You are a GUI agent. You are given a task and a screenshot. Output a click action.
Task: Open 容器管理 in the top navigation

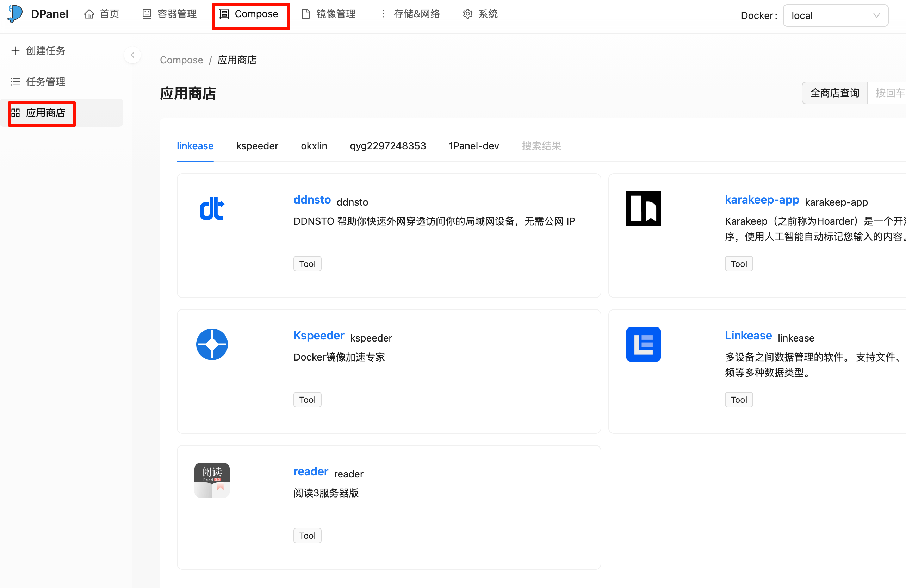(x=169, y=14)
